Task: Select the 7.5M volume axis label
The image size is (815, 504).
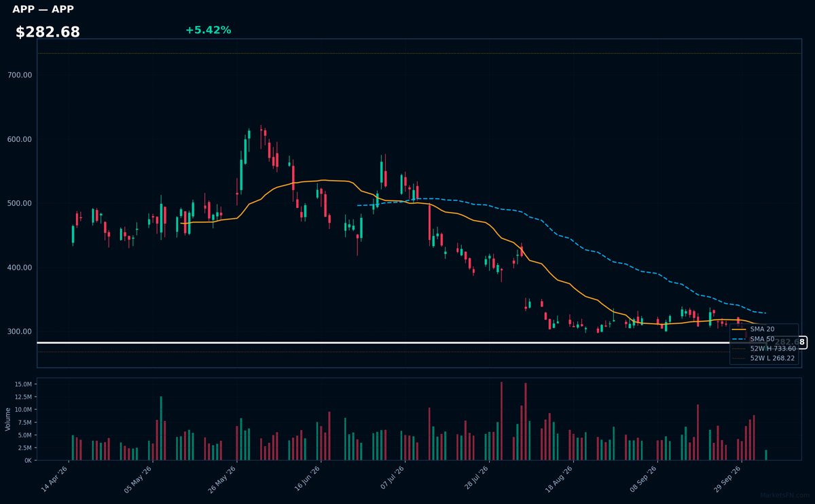Action: point(24,422)
